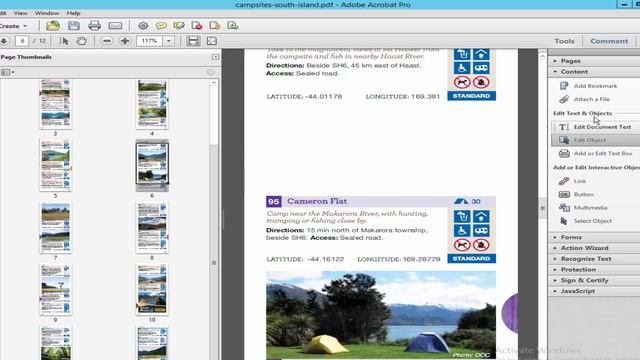This screenshot has width=640, height=360.
Task: Collapse the Page Thumbnails pane
Action: click(216, 57)
